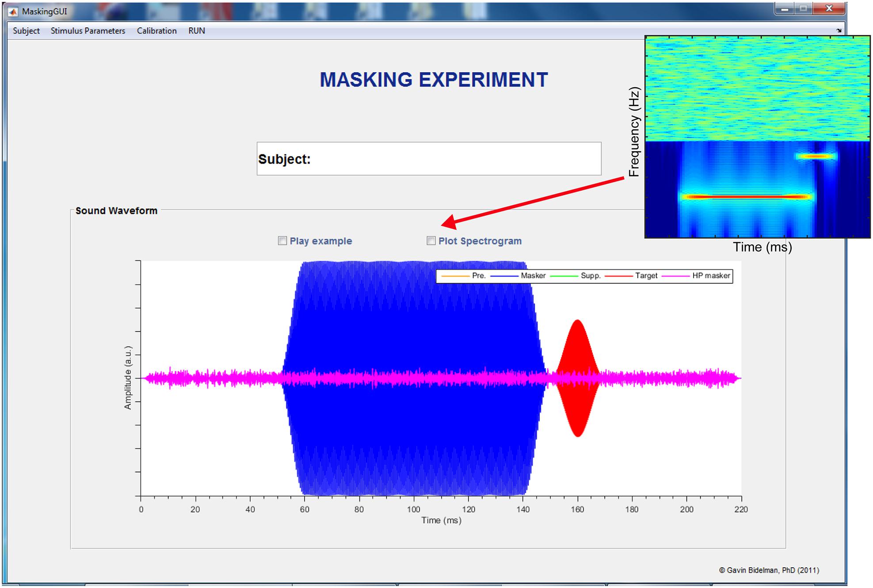Minimize the MaskingGUI window
Image resolution: width=873 pixels, height=588 pixels.
(784, 9)
